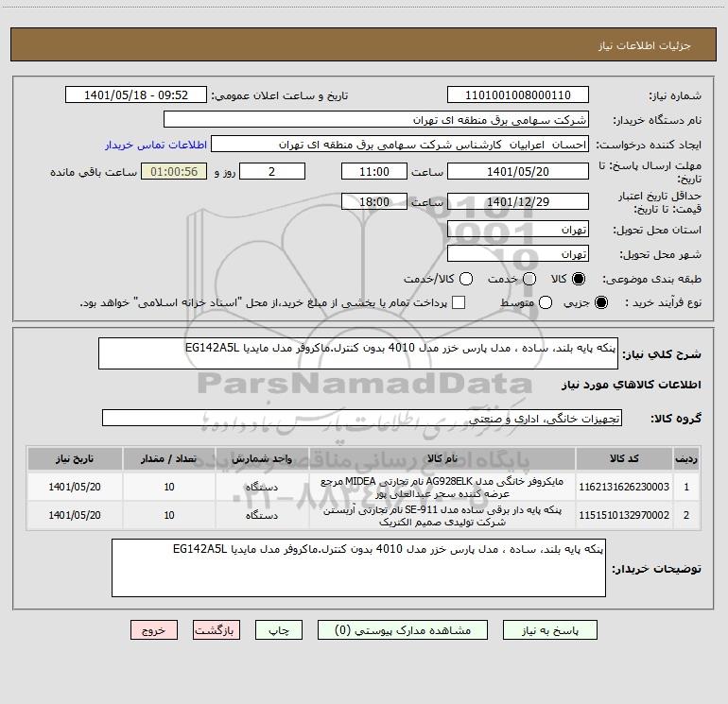Image resolution: width=728 pixels, height=704 pixels.
Task: Click the buyer name field شرکت سهامی برق منطقه ای تهران
Action: point(376,120)
